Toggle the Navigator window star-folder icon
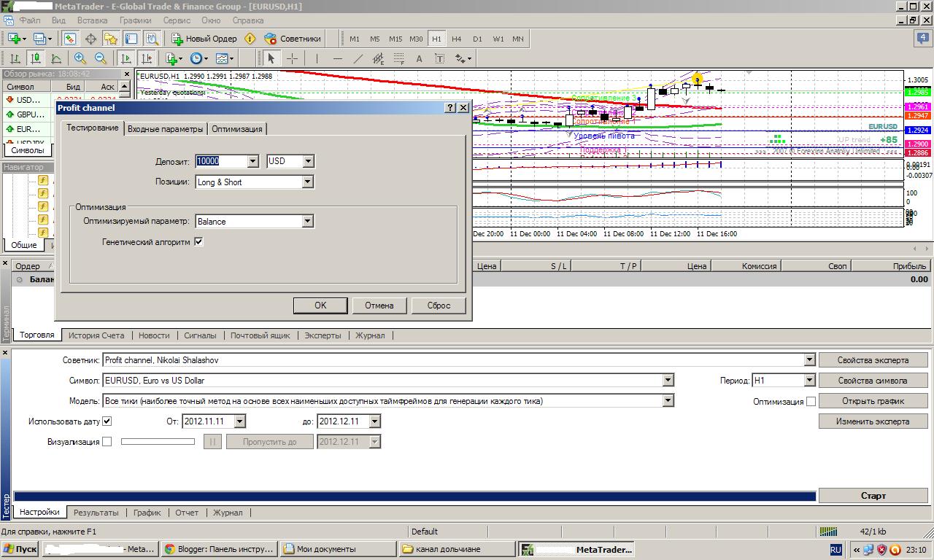 (111, 39)
